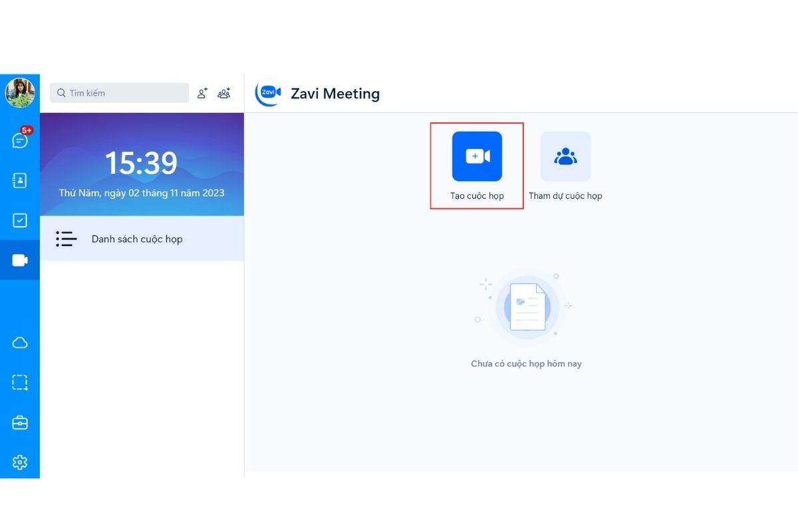
Task: Click the Chưa có cuộc họp hôm nay text
Action: tap(526, 364)
